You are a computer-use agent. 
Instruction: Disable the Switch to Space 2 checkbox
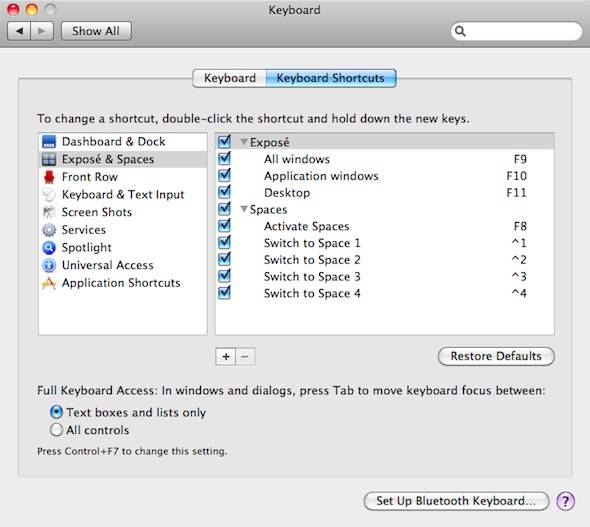pos(224,259)
